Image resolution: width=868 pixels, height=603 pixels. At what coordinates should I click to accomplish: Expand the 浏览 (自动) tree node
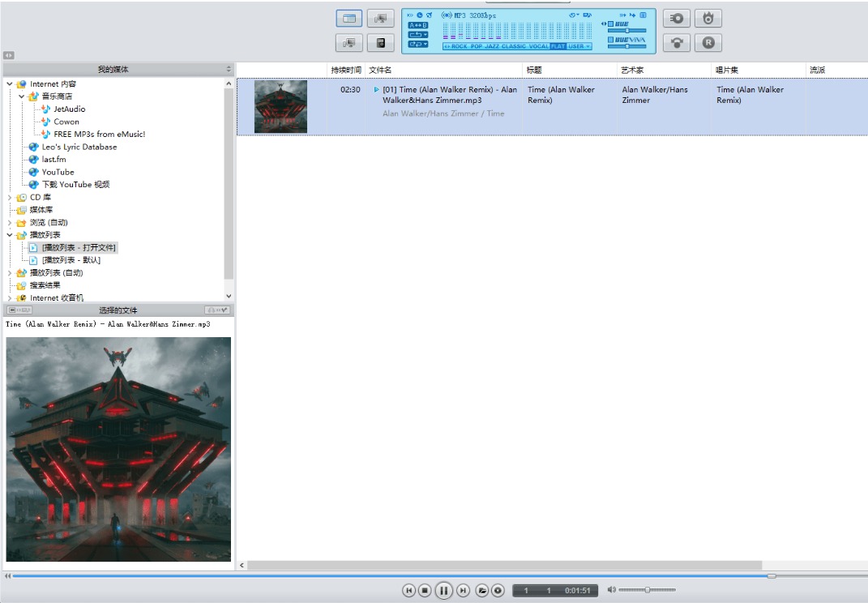[x=10, y=223]
